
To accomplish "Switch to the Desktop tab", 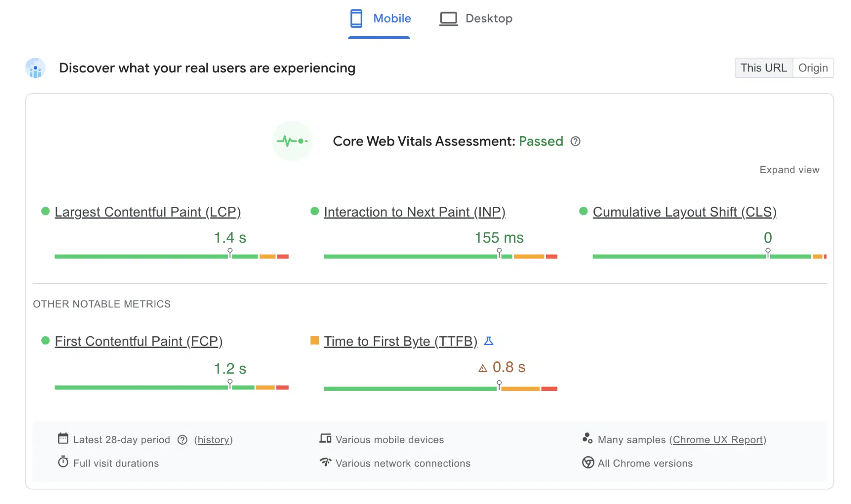I will click(476, 18).
